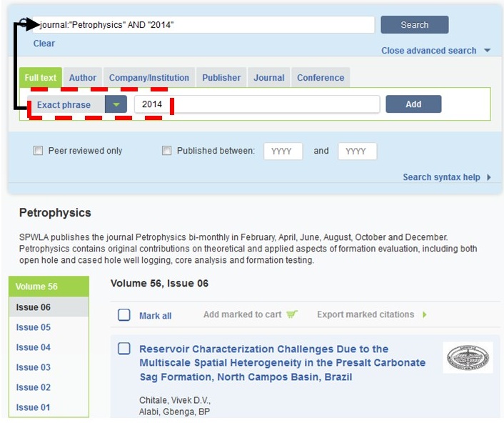Click the Add button
Image resolution: width=504 pixels, height=423 pixels.
(413, 104)
